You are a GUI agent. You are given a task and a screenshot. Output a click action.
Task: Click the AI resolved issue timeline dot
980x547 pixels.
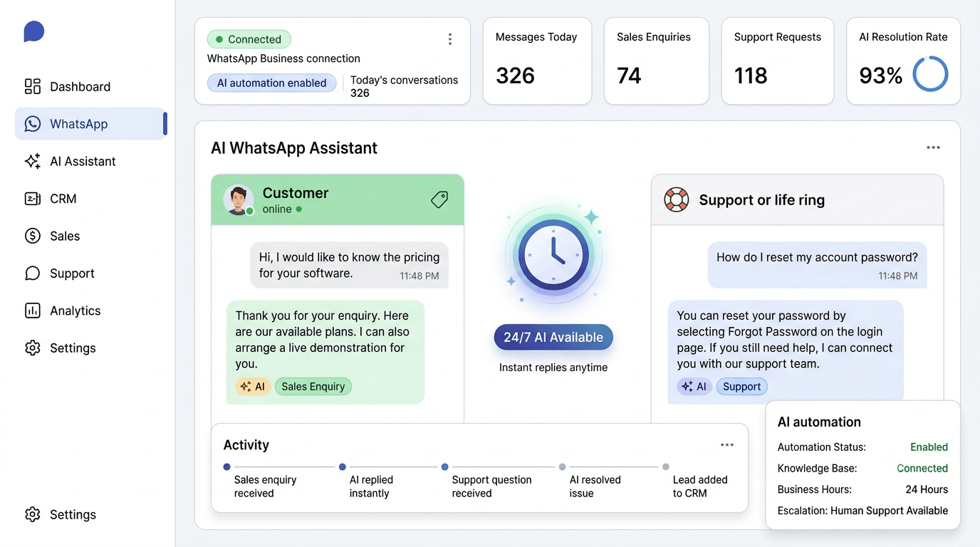(563, 467)
